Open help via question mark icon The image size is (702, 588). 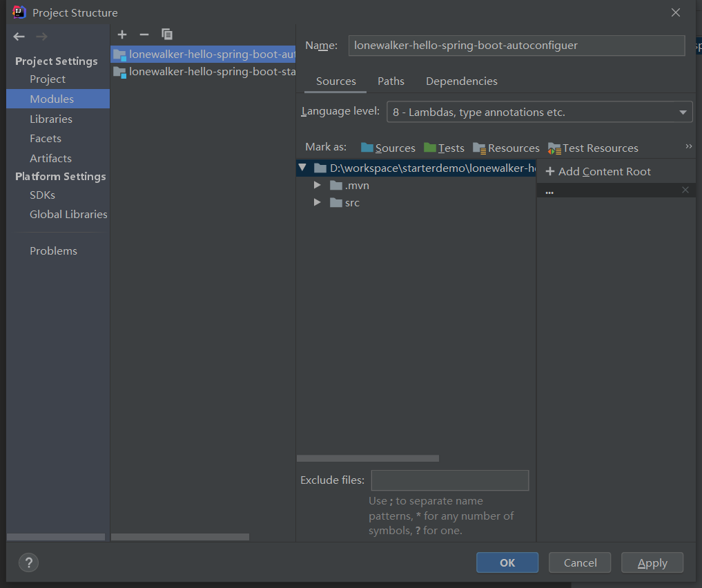pos(29,562)
